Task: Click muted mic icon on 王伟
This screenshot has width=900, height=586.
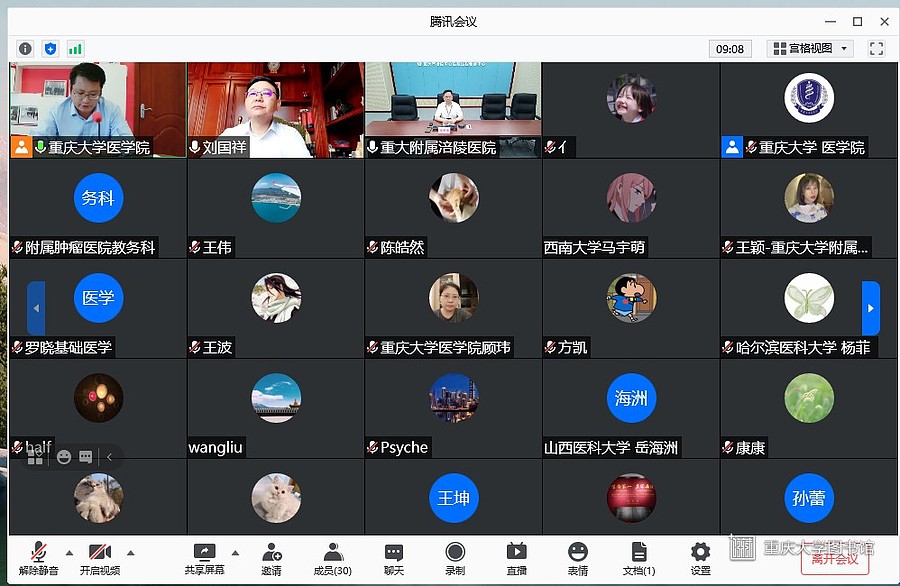Action: 195,247
